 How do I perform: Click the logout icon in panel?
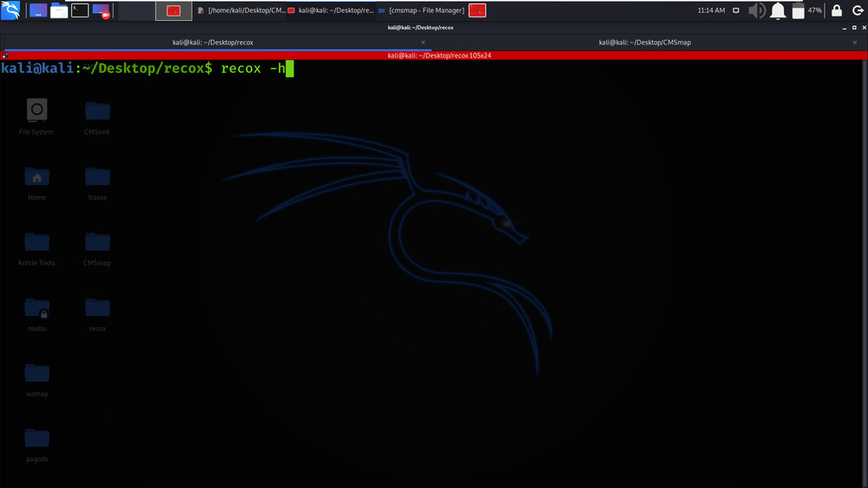(x=858, y=10)
